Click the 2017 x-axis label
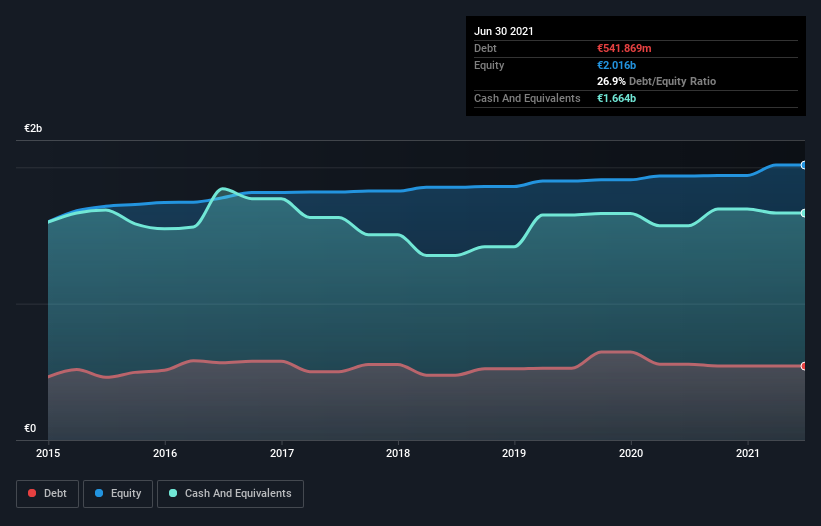 click(x=282, y=453)
